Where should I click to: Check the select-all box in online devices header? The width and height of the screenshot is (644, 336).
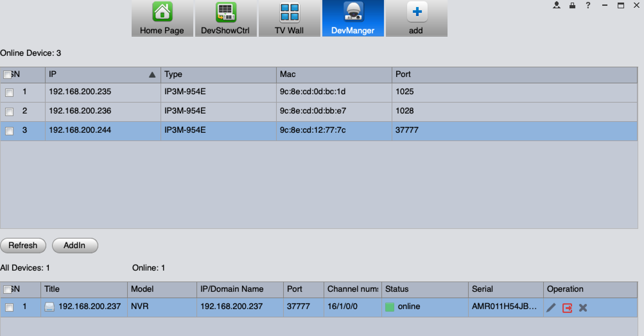tap(7, 75)
